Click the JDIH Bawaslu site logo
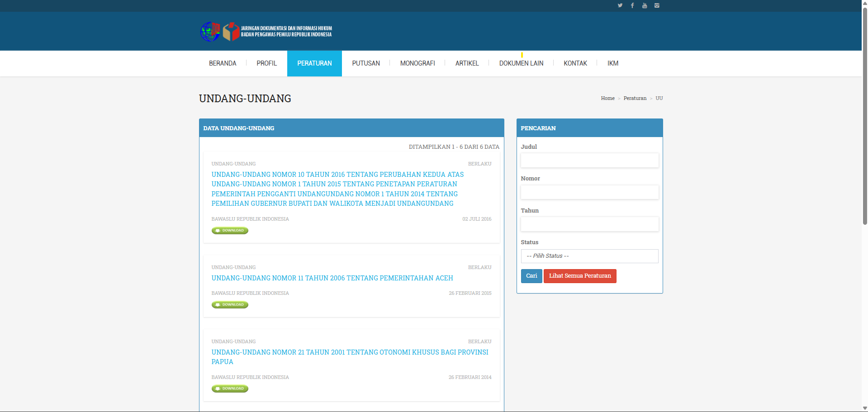The height and width of the screenshot is (412, 868). click(266, 31)
